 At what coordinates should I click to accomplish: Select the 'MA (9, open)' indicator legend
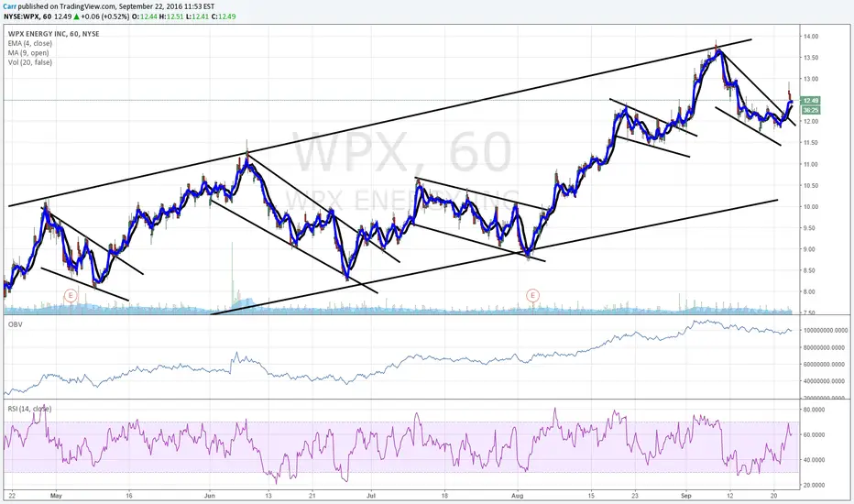[x=28, y=53]
